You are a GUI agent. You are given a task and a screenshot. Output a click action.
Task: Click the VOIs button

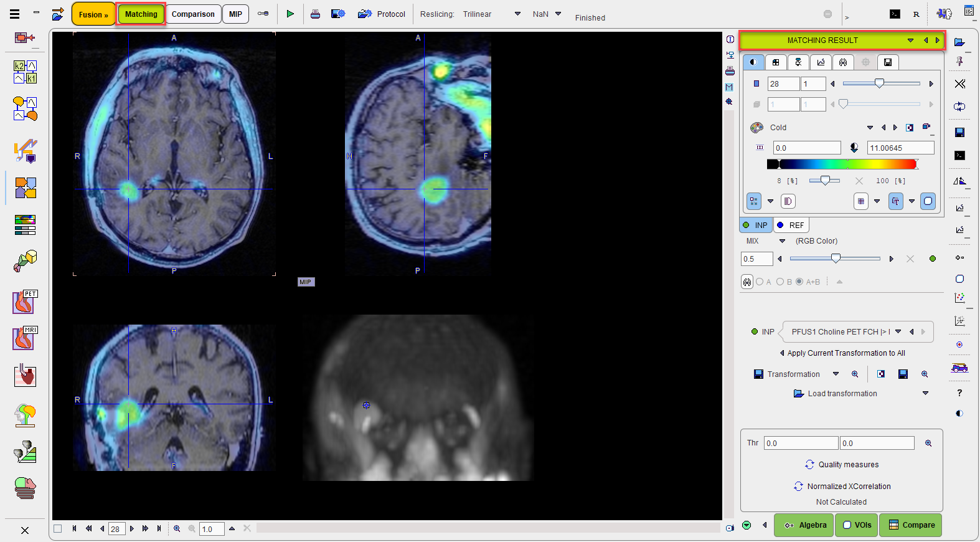tap(857, 525)
